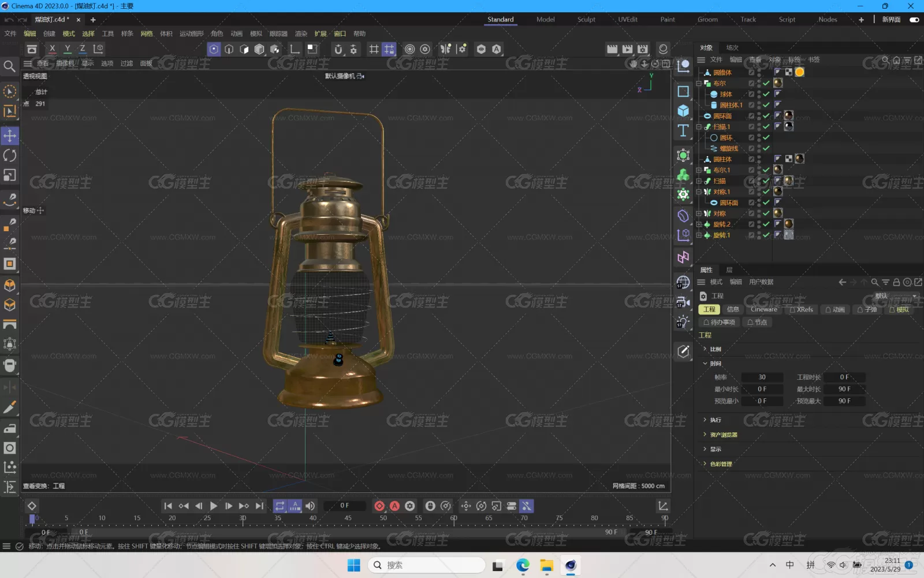924x578 pixels.
Task: Click the orange material tag on 圆锥体
Action: 800,72
